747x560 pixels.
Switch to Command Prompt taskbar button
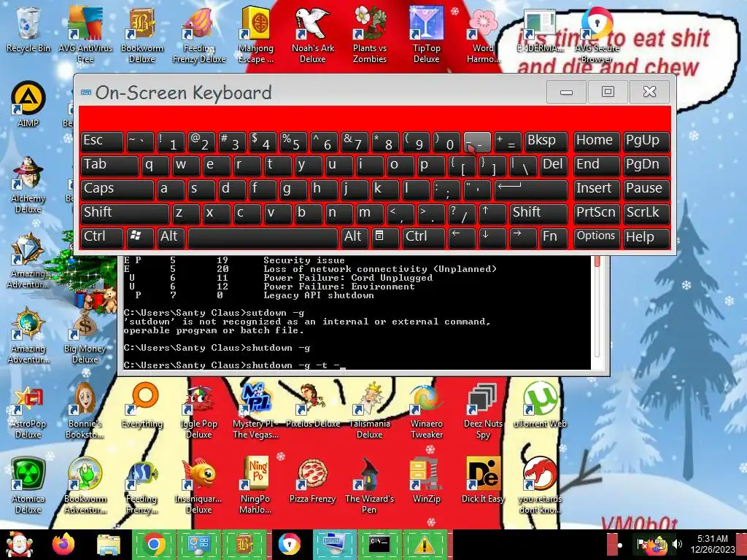(379, 544)
